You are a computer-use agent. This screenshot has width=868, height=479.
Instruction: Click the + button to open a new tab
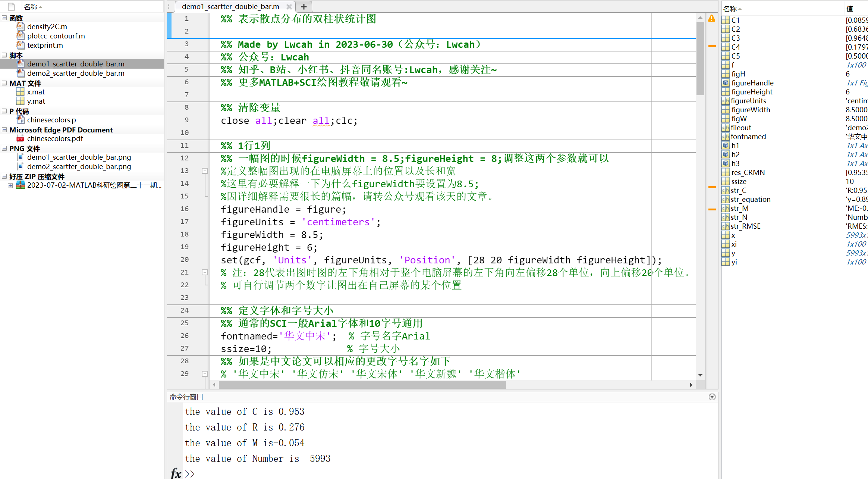pos(304,6)
